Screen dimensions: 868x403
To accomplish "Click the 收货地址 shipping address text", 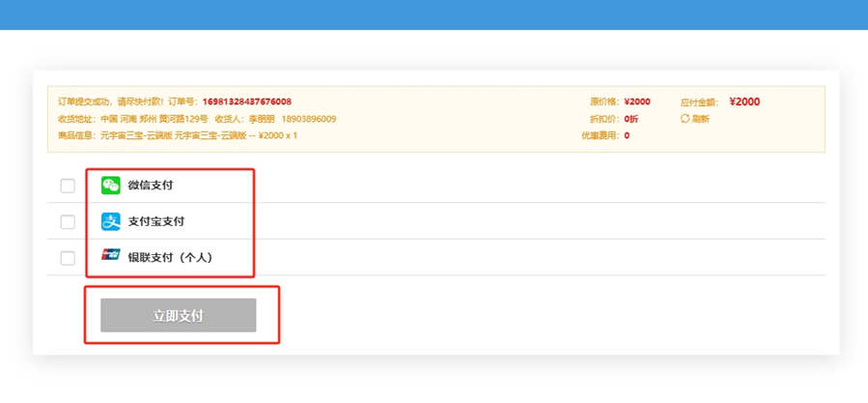I will (x=154, y=119).
